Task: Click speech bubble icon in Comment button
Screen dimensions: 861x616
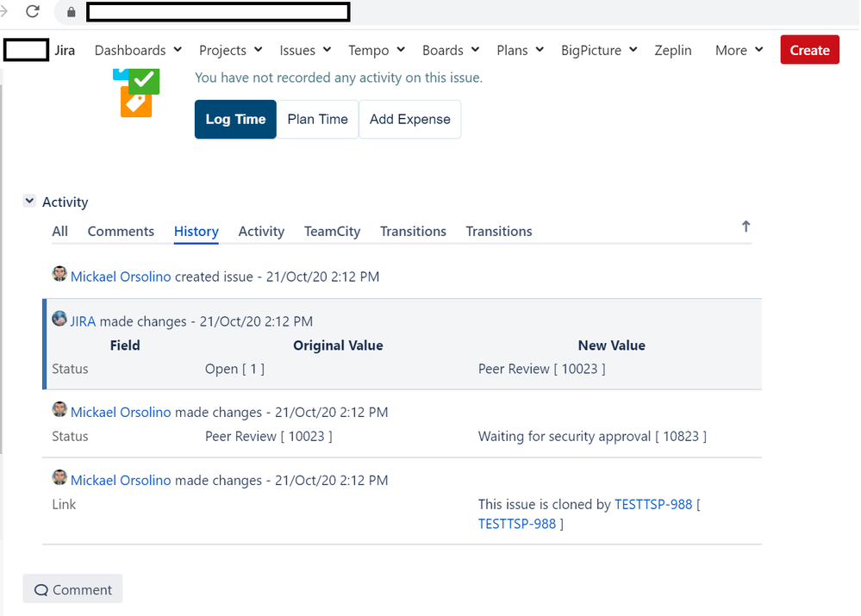Action: pyautogui.click(x=41, y=590)
